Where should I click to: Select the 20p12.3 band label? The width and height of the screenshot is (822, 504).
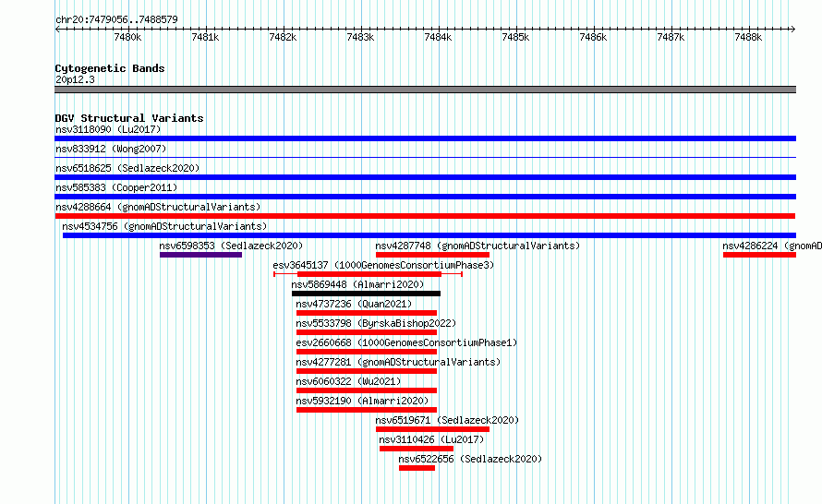click(75, 79)
